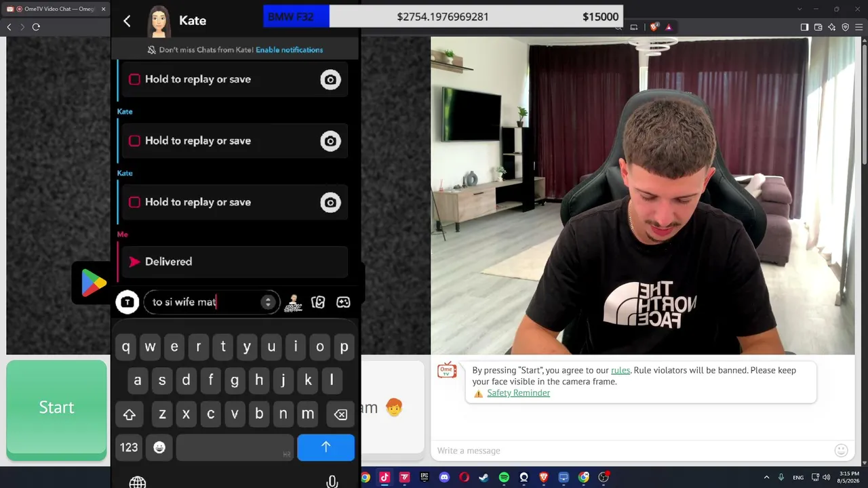
Task: Tap camera icon on second snap row
Action: click(x=330, y=141)
